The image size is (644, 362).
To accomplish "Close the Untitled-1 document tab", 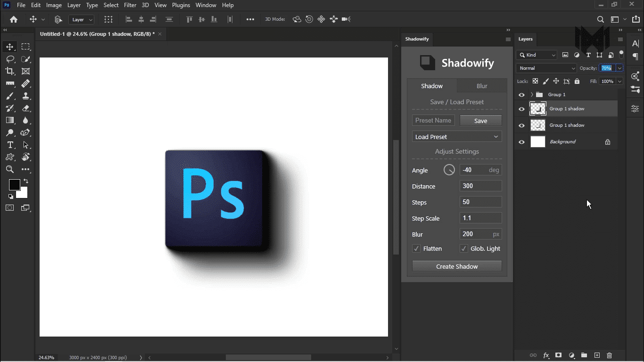I will (x=160, y=34).
